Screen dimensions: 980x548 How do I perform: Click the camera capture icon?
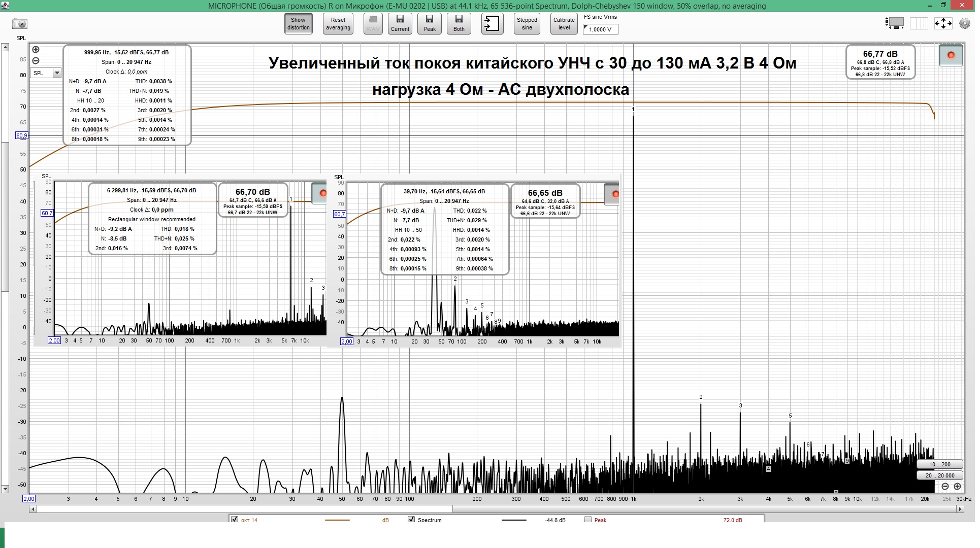tap(20, 24)
